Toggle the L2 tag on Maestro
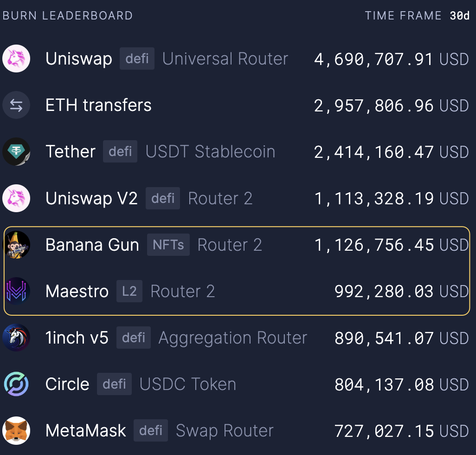Image resolution: width=476 pixels, height=455 pixels. [129, 291]
